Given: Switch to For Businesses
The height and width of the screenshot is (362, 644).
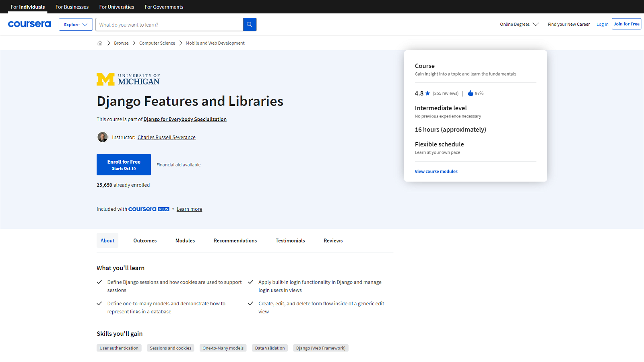Looking at the screenshot, I should pos(72,7).
